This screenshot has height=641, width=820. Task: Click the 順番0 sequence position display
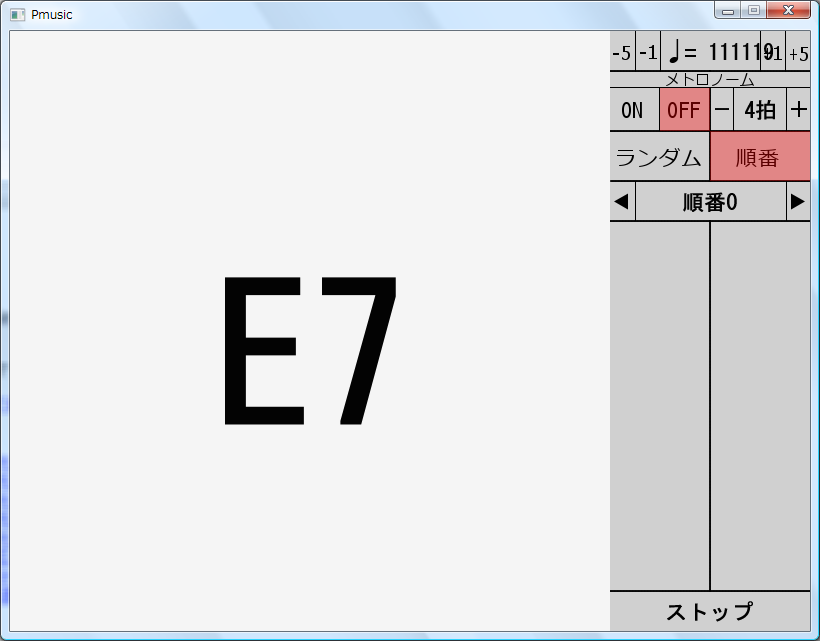708,201
